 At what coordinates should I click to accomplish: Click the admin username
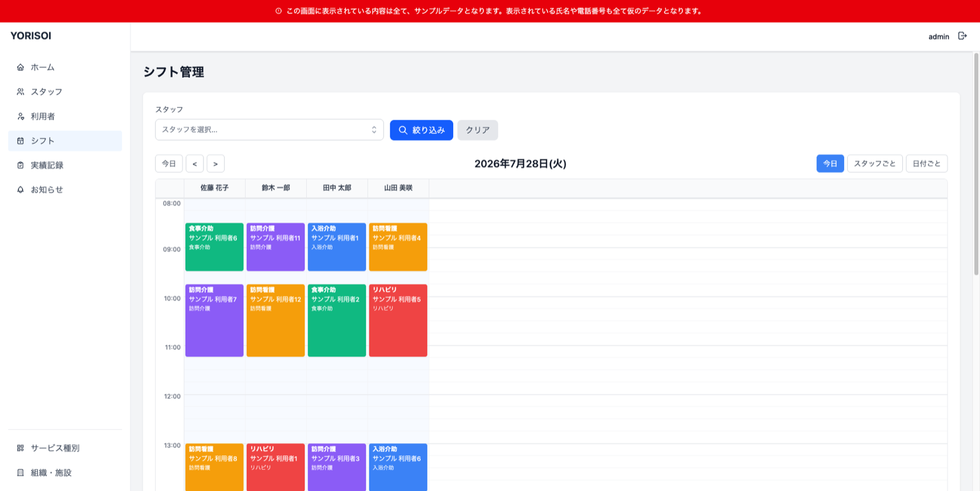938,37
